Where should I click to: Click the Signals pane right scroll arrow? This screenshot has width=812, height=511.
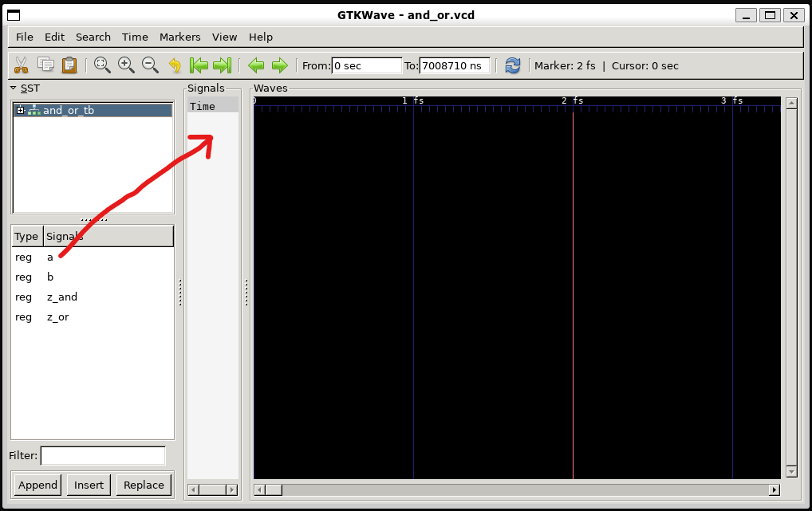point(232,489)
